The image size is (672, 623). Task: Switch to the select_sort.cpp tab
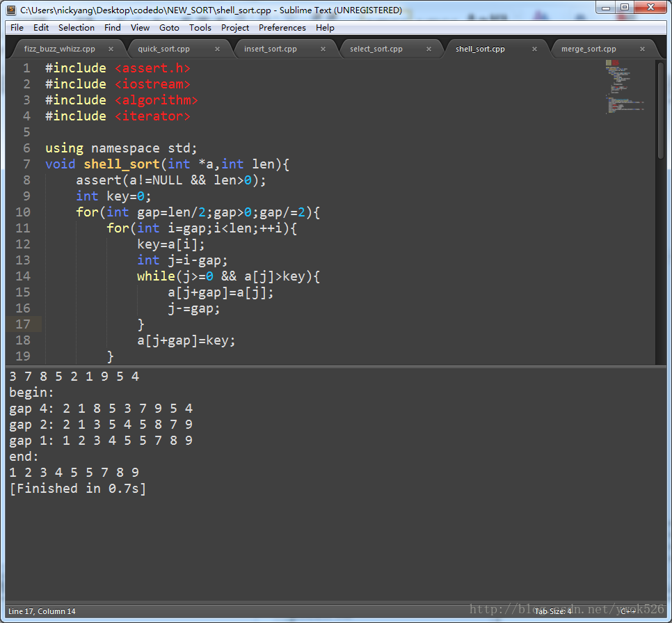pos(376,49)
